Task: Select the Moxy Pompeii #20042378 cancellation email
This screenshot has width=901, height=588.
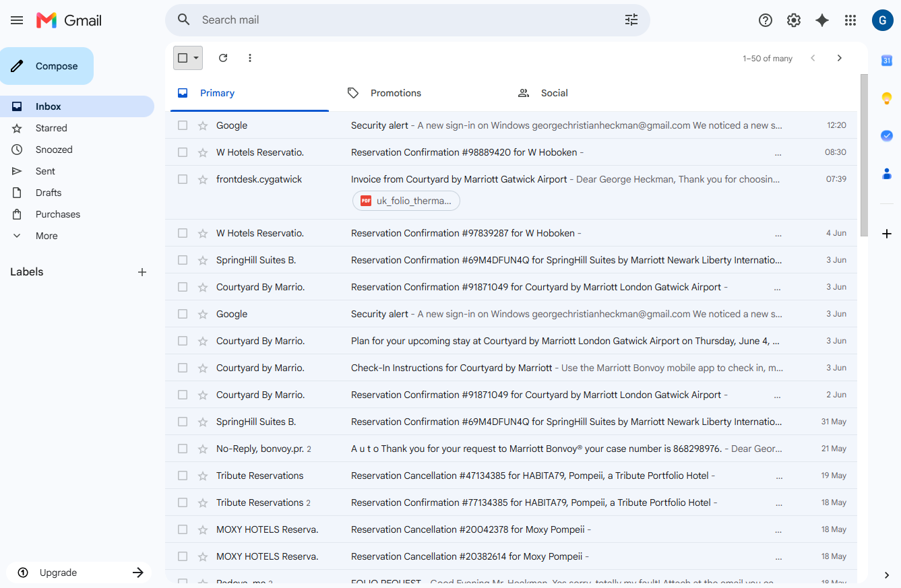Action: pyautogui.click(x=183, y=529)
